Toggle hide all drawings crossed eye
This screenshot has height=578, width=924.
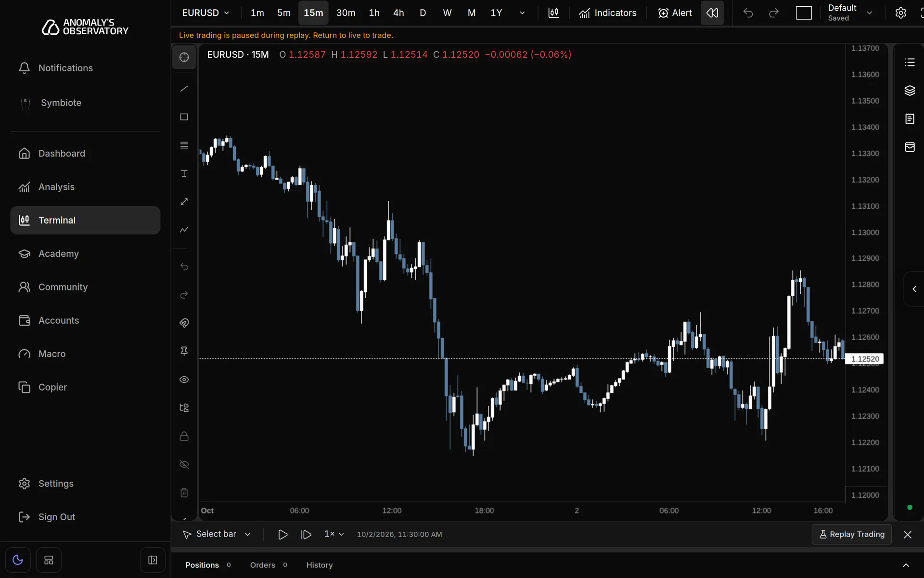click(x=184, y=464)
